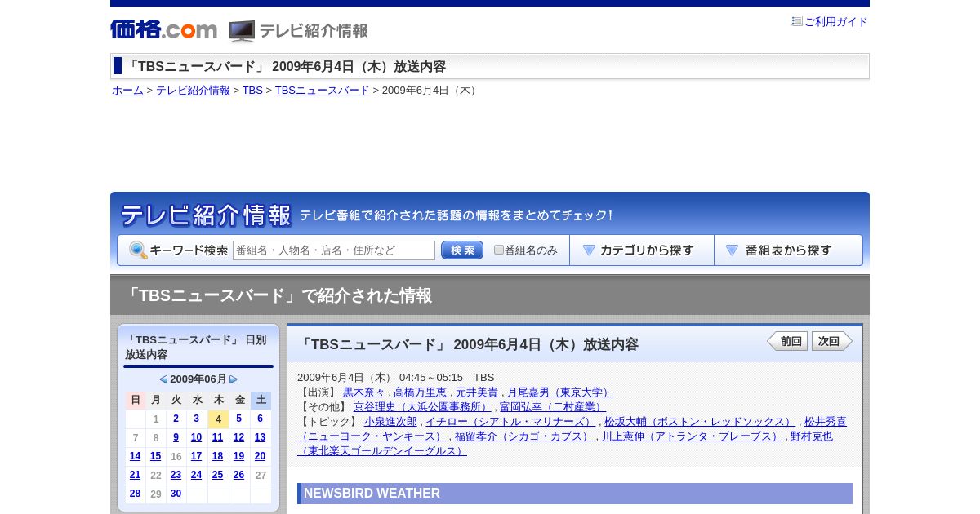Select June 30 in calendar
980x514 pixels.
coord(176,494)
